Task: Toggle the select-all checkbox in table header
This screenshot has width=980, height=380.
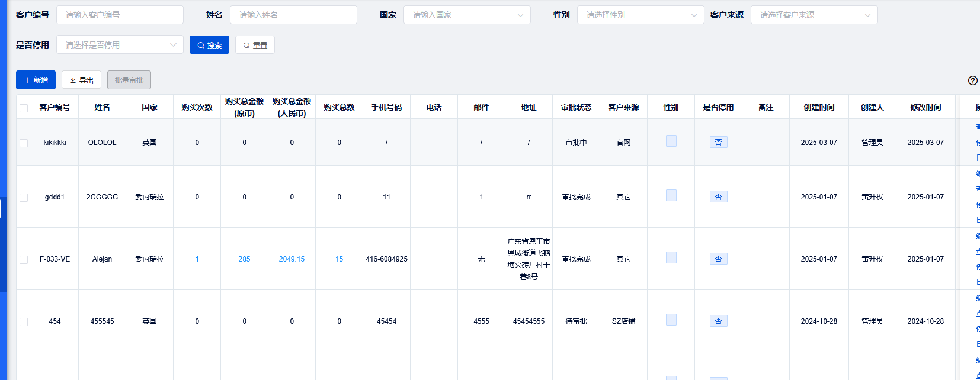Action: pyautogui.click(x=24, y=108)
